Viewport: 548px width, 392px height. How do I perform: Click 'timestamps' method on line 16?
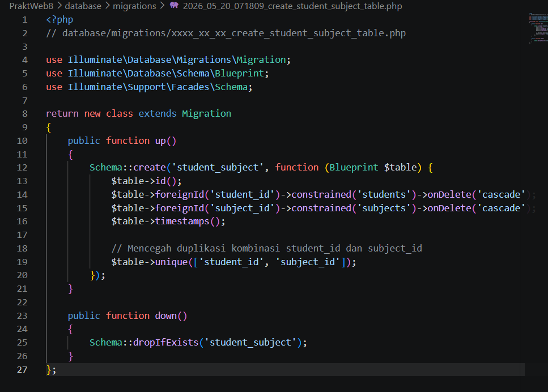[x=182, y=221]
